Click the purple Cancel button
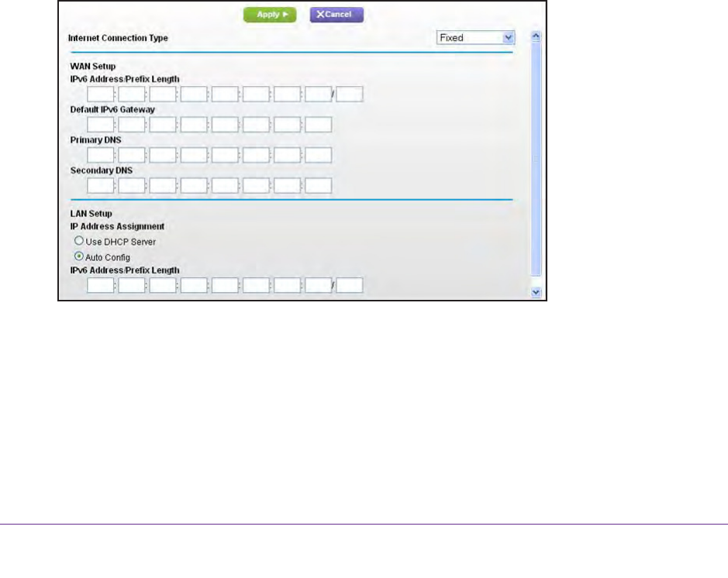The height and width of the screenshot is (578, 728). click(x=336, y=15)
